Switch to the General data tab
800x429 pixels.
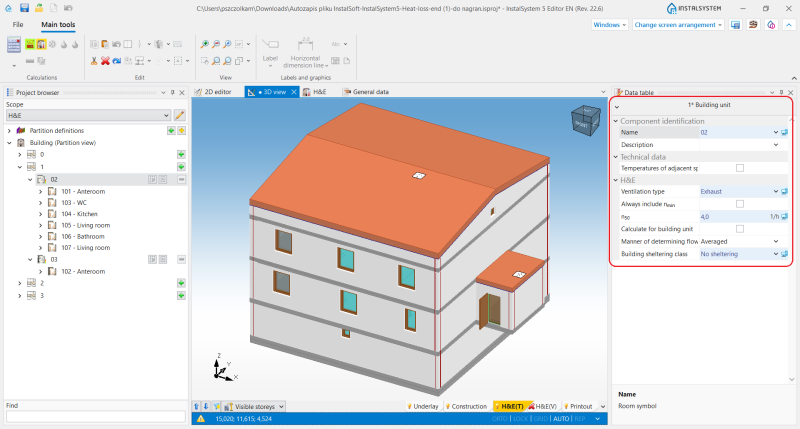[x=366, y=92]
